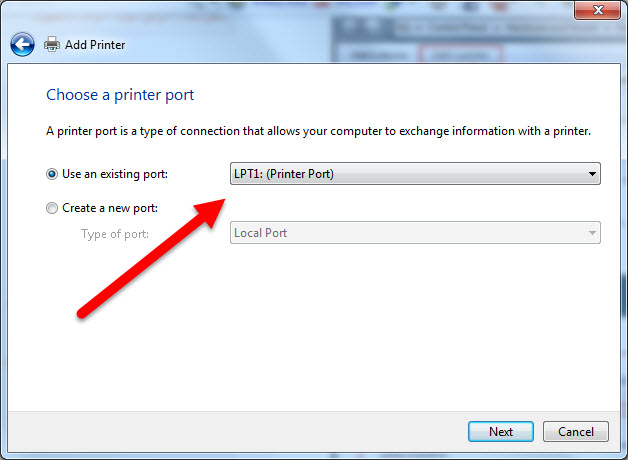Open the Local Port type dropdown
Screen dimensions: 628x460
pyautogui.click(x=415, y=233)
